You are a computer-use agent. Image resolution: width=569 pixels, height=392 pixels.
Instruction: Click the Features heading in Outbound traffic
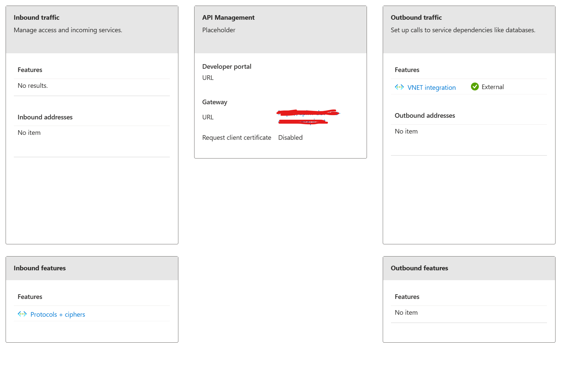pyautogui.click(x=407, y=70)
